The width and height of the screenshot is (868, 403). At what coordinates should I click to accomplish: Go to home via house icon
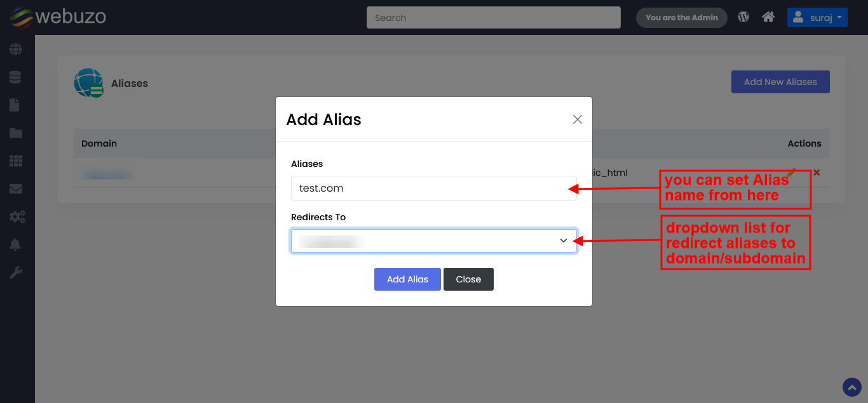tap(768, 17)
